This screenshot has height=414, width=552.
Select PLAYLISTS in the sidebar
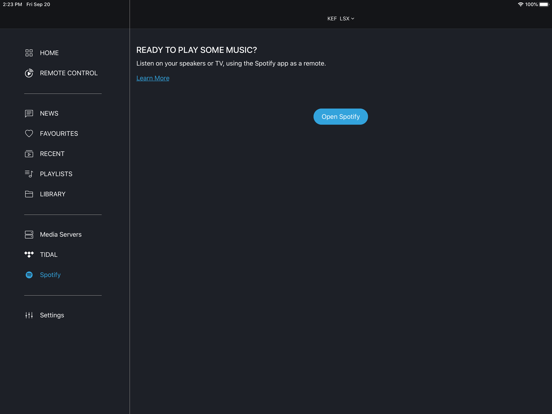pyautogui.click(x=56, y=174)
